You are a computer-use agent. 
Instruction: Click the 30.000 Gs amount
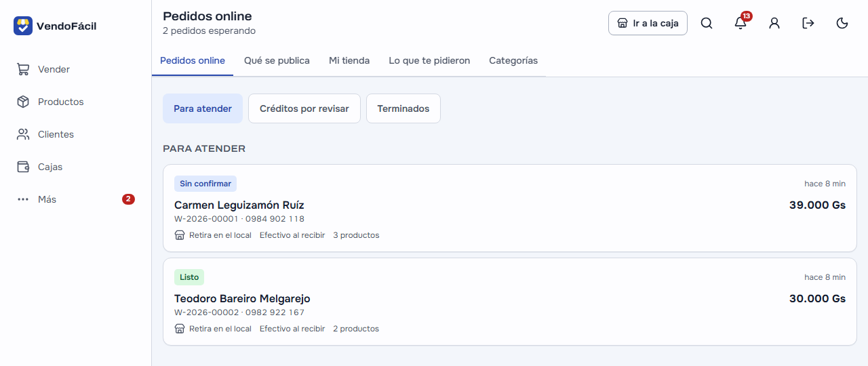pos(817,298)
